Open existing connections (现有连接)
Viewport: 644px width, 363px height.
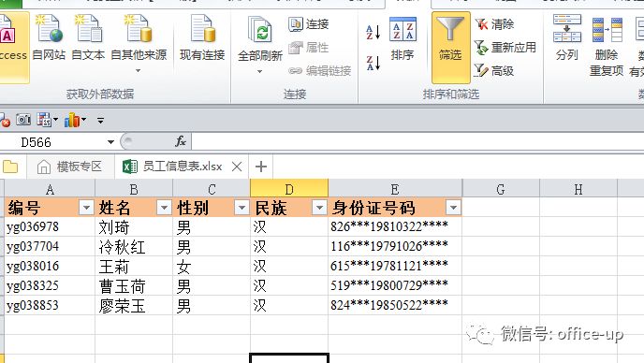tap(202, 38)
